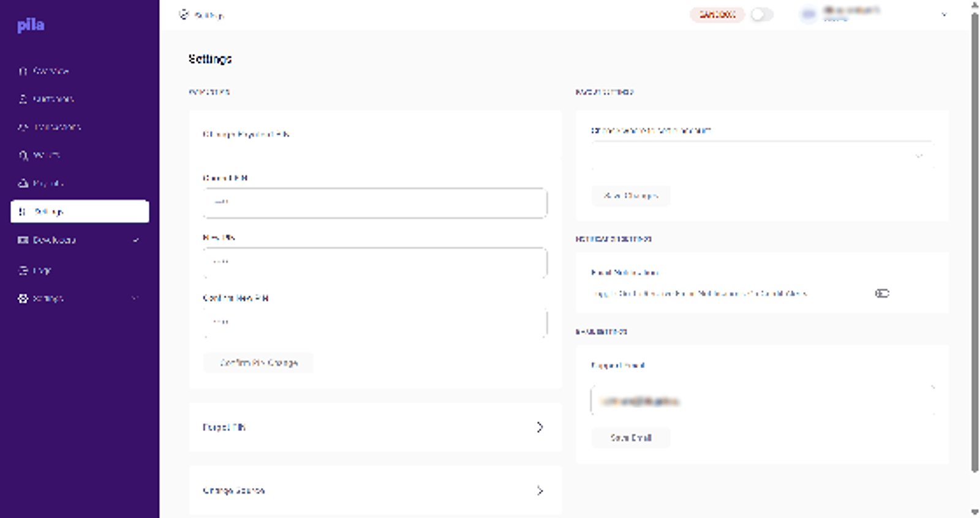The image size is (980, 518).
Task: Expand the Developers submenu chevron
Action: [136, 240]
